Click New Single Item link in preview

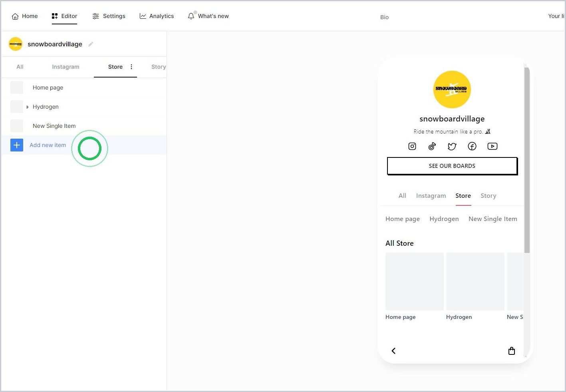click(493, 219)
